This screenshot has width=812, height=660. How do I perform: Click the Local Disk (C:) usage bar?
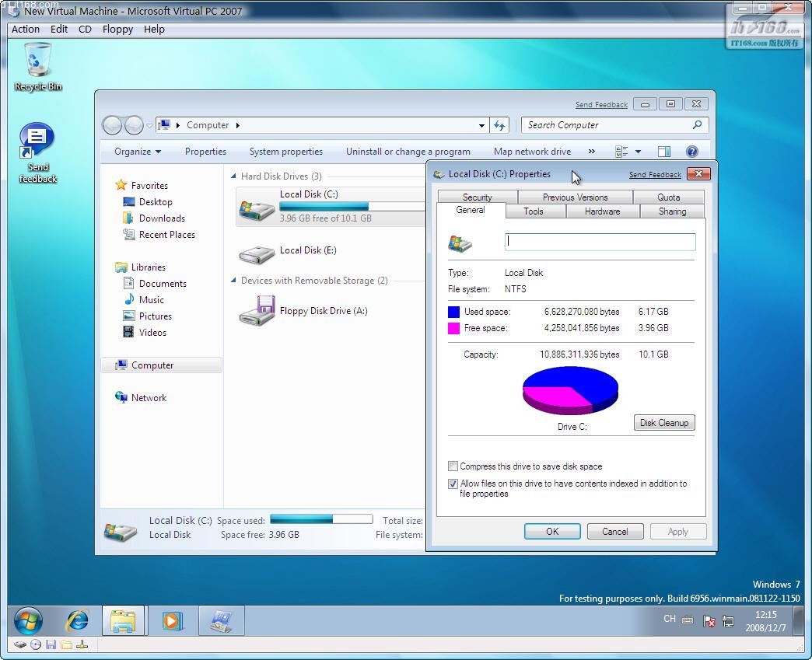[x=352, y=206]
